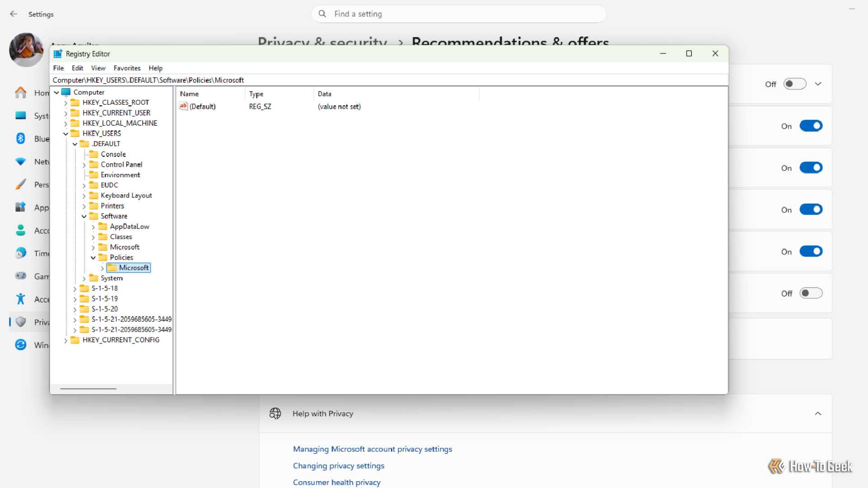The image size is (868, 488).
Task: Open the Favorites menu in Registry Editor
Action: pos(127,68)
